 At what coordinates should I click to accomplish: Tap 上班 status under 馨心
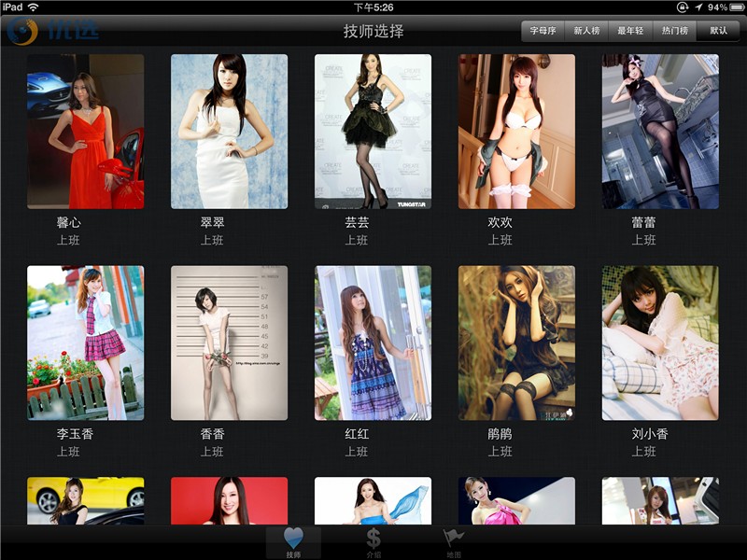(68, 240)
